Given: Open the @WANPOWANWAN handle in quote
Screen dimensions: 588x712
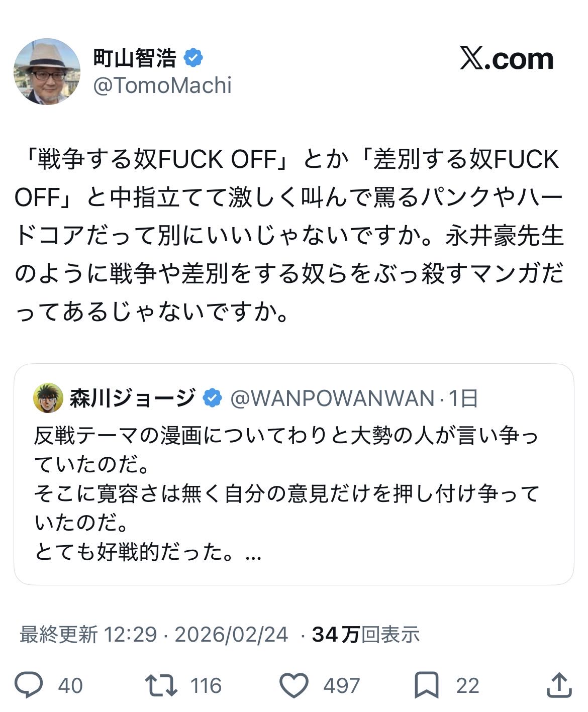Looking at the screenshot, I should (x=332, y=398).
